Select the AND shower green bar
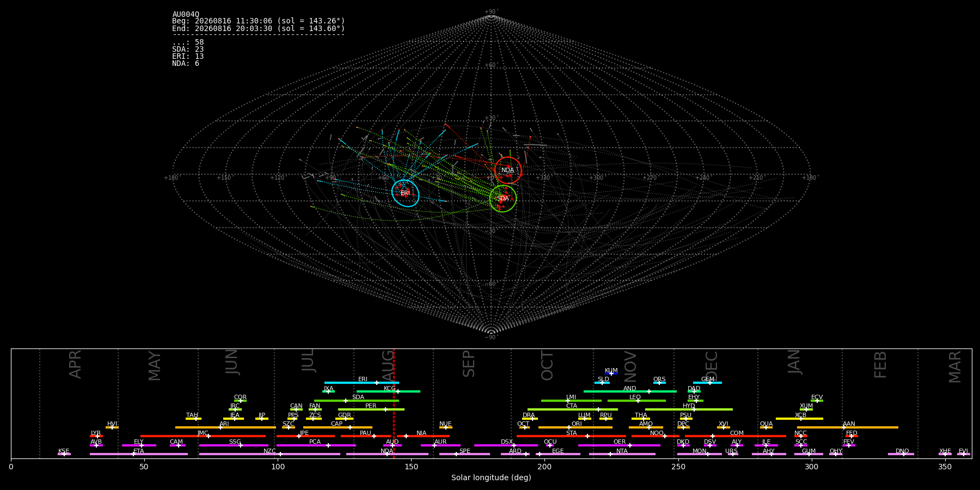 (x=630, y=391)
